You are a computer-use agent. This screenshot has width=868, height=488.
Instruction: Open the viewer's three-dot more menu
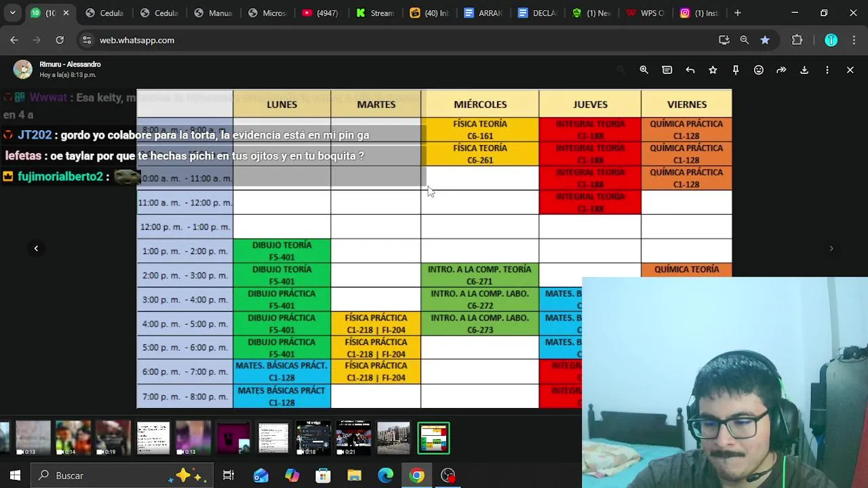pyautogui.click(x=827, y=70)
